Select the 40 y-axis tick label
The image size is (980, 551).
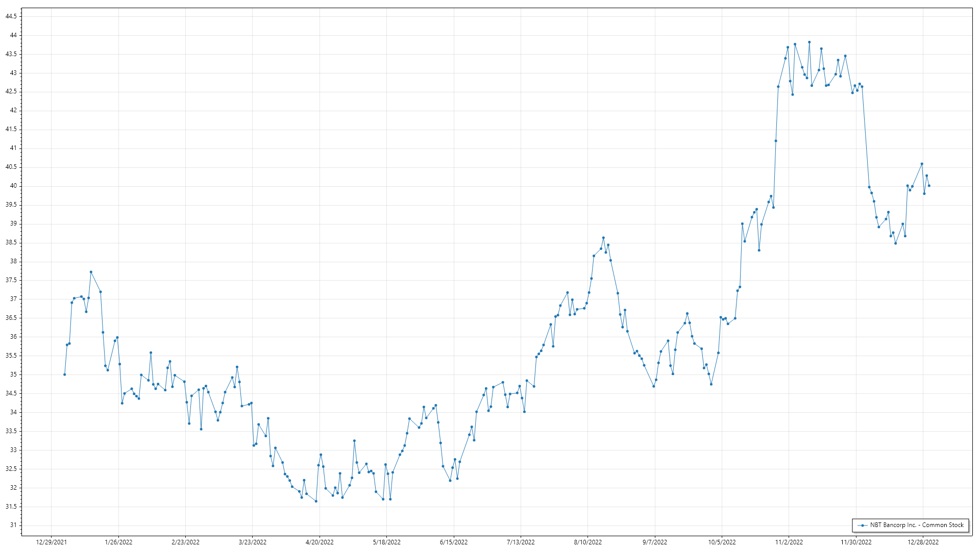[13, 186]
